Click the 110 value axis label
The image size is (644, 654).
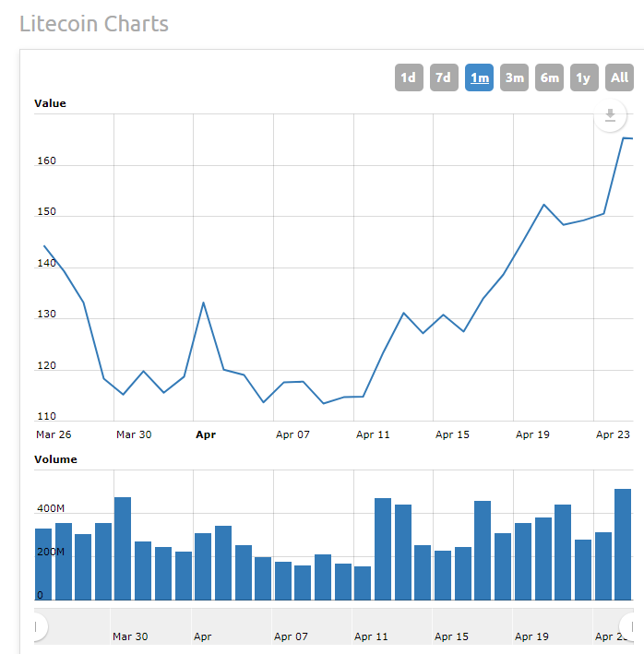[x=46, y=416]
